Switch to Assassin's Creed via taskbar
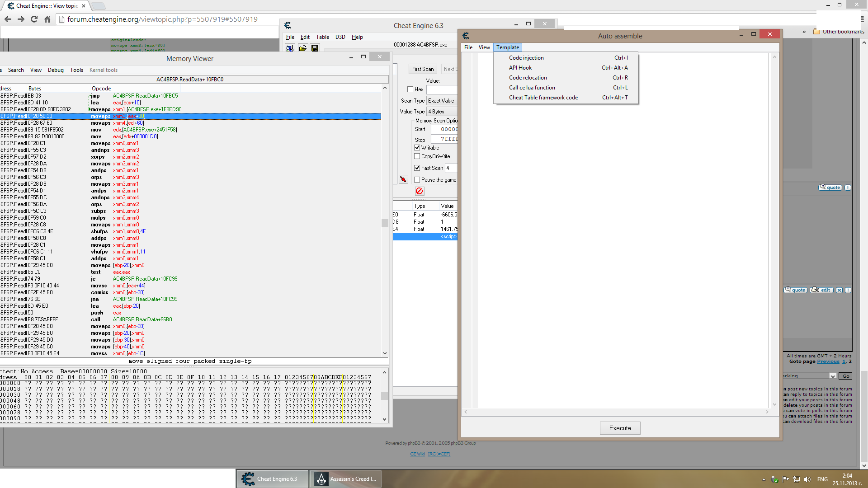Screen dimensions: 868x488 click(345, 479)
